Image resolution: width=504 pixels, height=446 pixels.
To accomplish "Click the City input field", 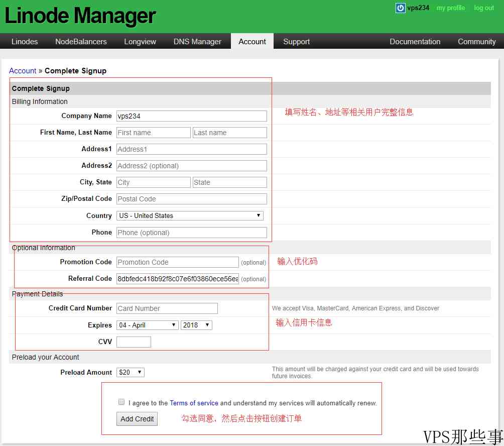I will click(153, 182).
